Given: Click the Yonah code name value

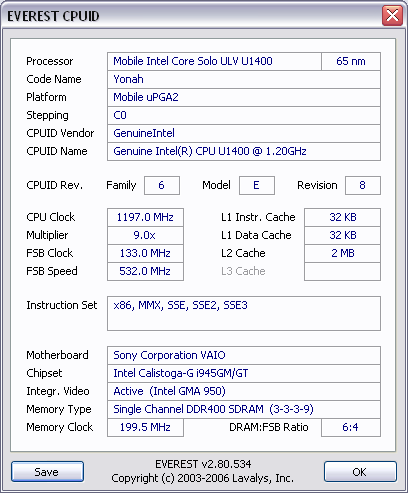Looking at the screenshot, I should coord(244,79).
